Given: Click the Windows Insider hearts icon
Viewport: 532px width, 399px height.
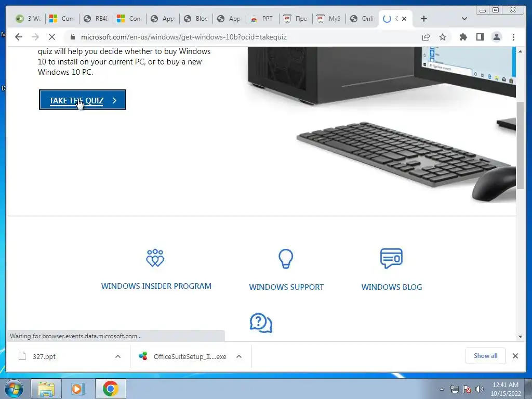Looking at the screenshot, I should pos(155,258).
